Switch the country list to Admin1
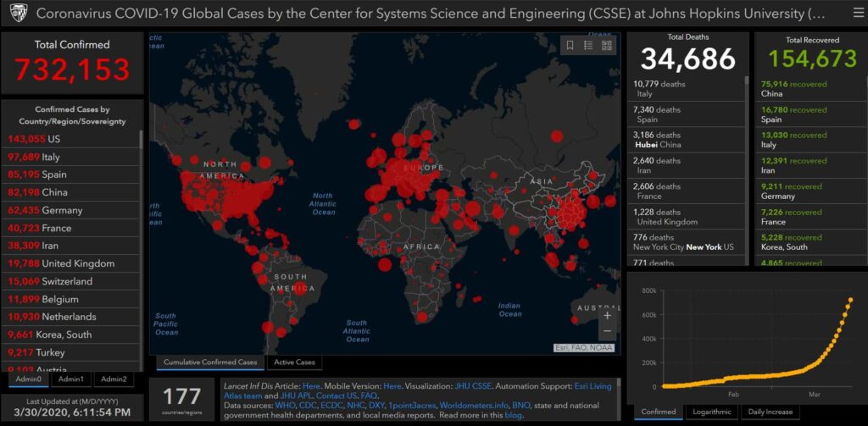The width and height of the screenshot is (868, 426). tap(70, 379)
